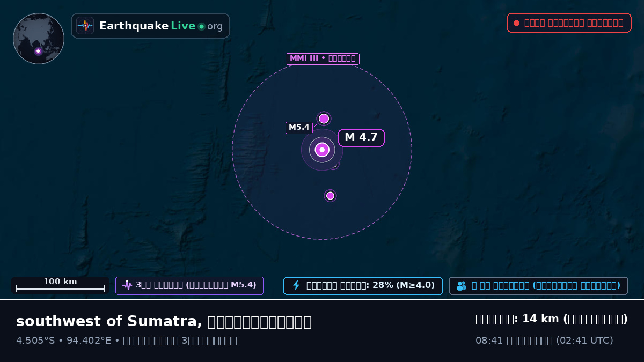Select the southern aftershock marker dot

coord(330,196)
